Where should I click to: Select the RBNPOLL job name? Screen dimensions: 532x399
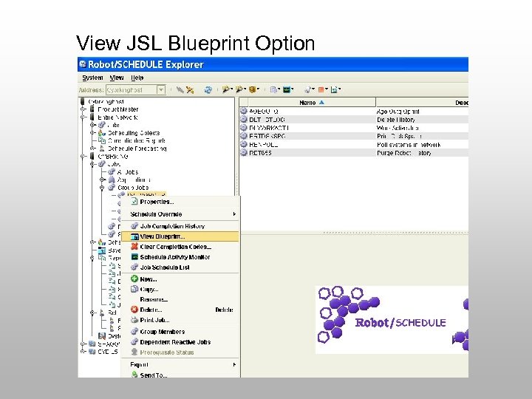tap(264, 145)
